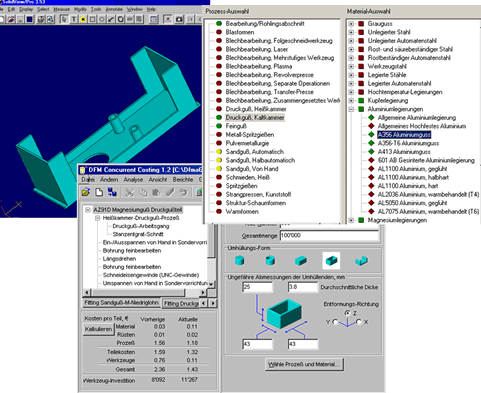Choose the hollow box envelope shape
Image resolution: width=481 pixels, height=393 pixels.
tap(331, 260)
